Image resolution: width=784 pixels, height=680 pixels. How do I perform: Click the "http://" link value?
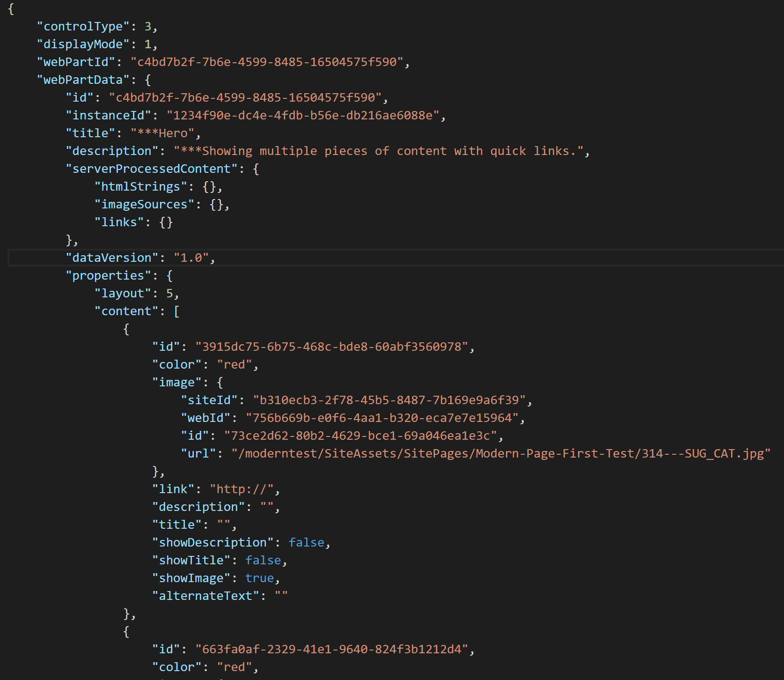242,489
